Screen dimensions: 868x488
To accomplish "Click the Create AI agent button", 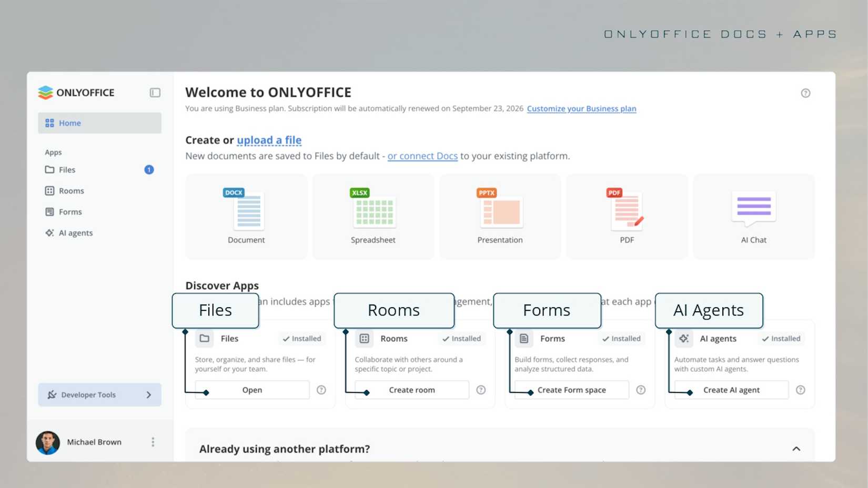I will pyautogui.click(x=731, y=390).
